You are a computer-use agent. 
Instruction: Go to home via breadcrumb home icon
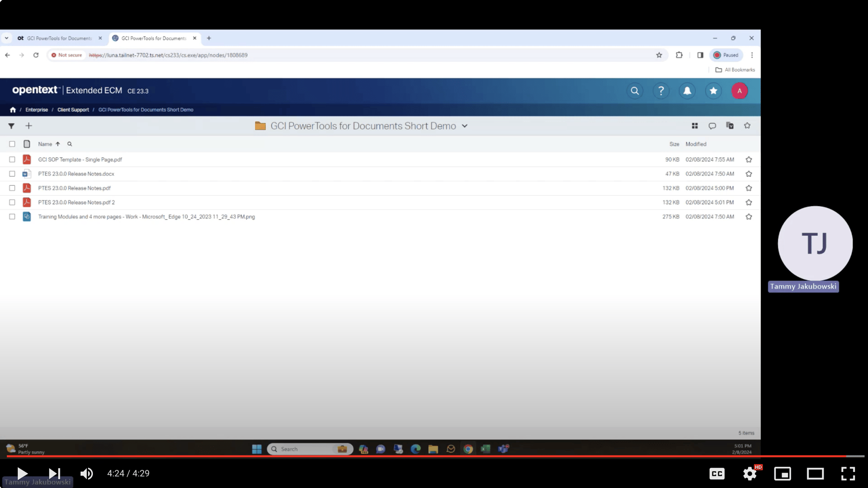click(13, 110)
